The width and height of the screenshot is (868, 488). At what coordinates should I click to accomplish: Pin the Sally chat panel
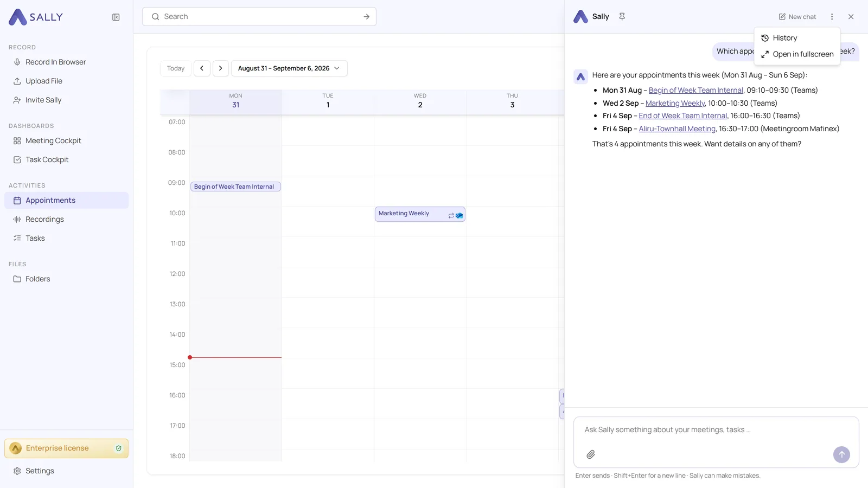622,16
